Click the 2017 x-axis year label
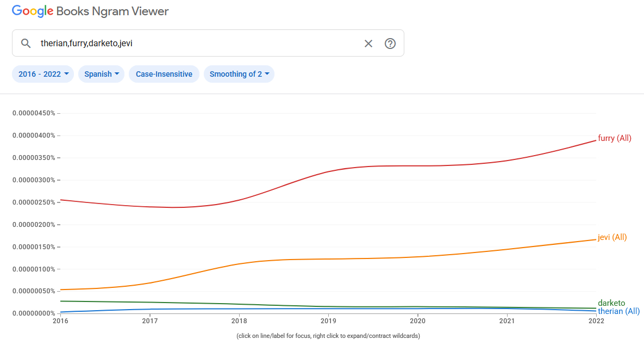Viewport: 644px width, 345px height. point(149,322)
